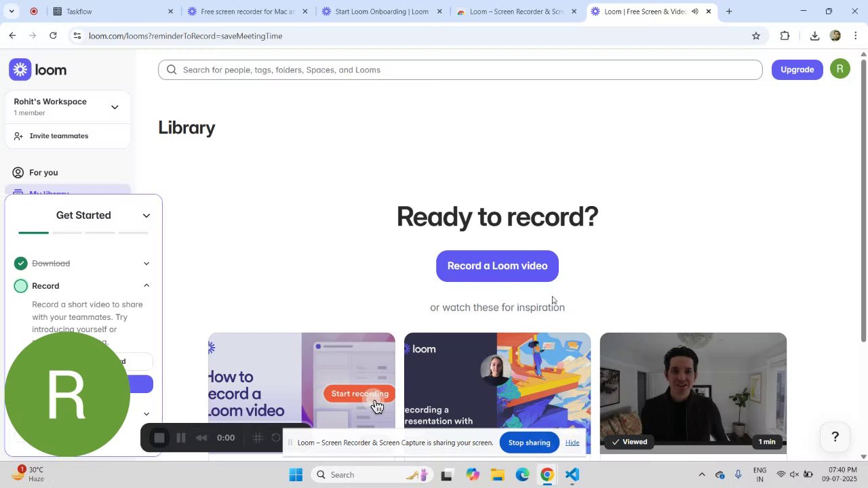Toggle the completed Download checklist item checkmark
Screen dimensions: 868x488
click(21, 264)
